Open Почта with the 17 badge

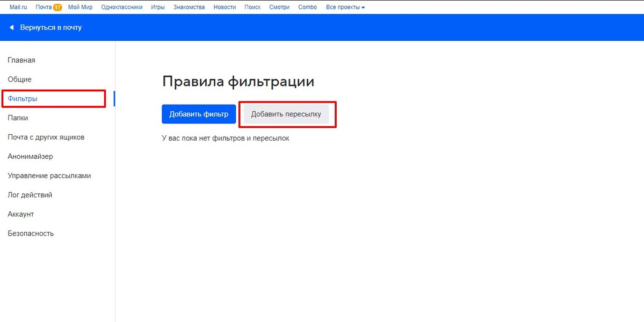(x=48, y=8)
